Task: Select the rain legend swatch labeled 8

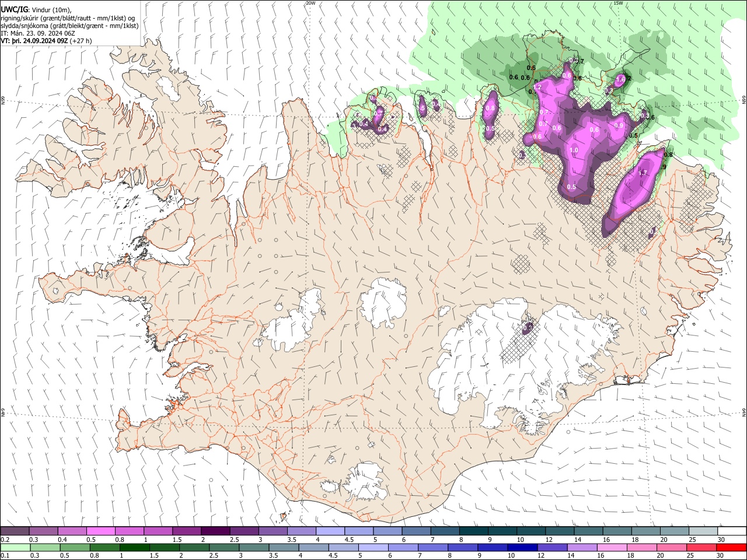Action: tap(463, 547)
